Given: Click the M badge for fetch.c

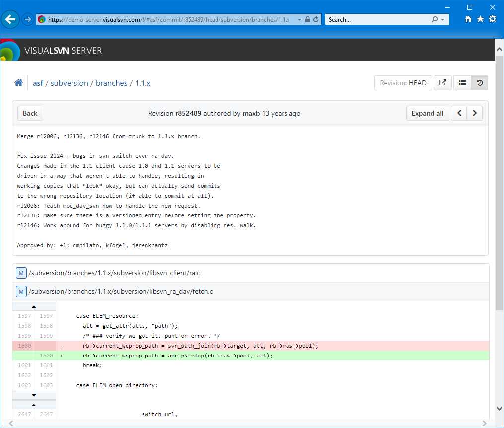Looking at the screenshot, I should 21,292.
